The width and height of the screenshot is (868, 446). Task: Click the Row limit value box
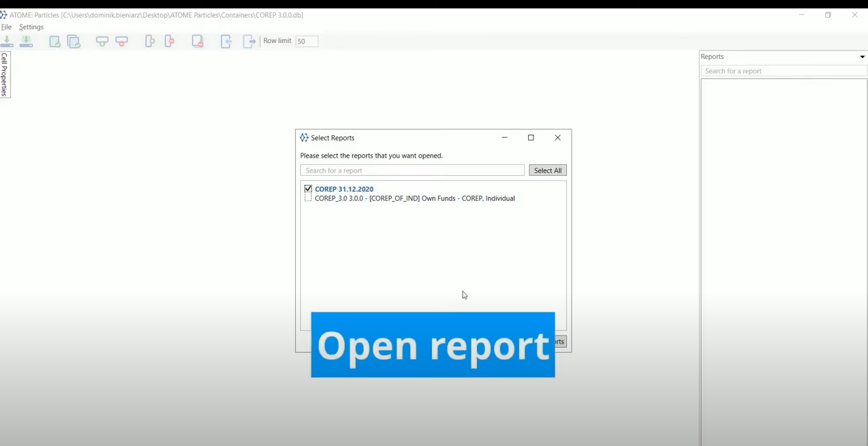tap(307, 41)
